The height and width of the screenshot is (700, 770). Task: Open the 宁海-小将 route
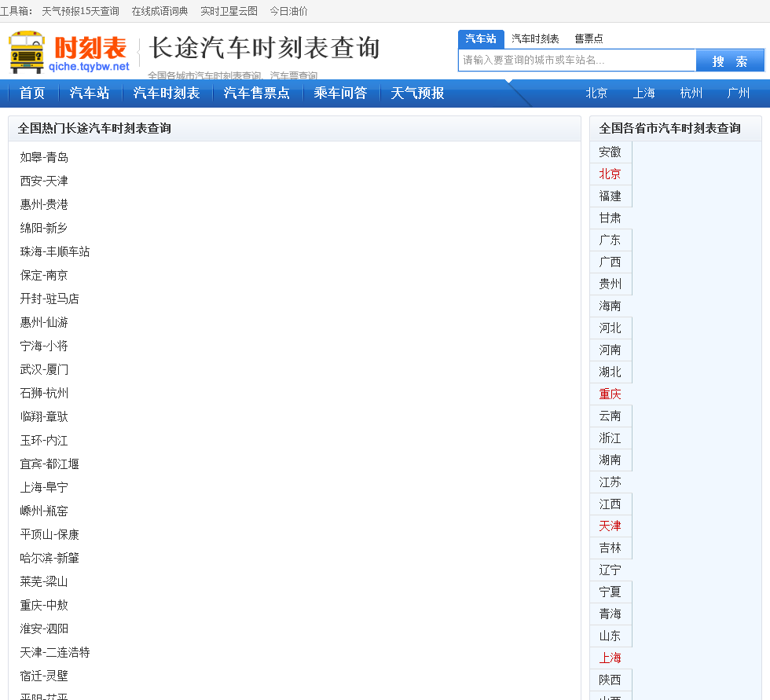click(44, 346)
